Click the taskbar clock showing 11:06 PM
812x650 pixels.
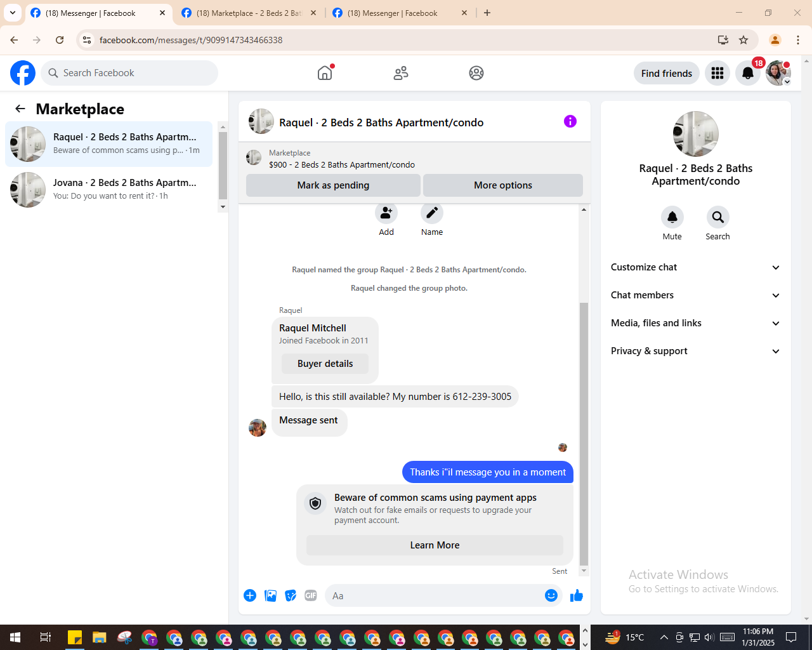(758, 637)
